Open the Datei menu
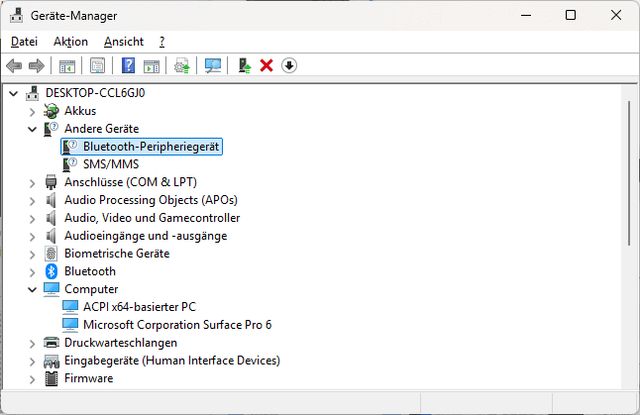 pos(24,41)
